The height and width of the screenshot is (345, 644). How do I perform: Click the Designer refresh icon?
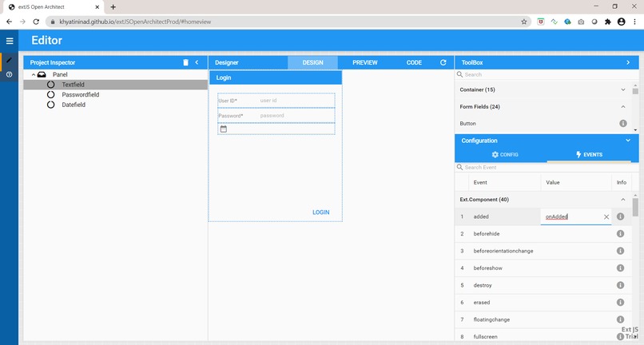443,62
